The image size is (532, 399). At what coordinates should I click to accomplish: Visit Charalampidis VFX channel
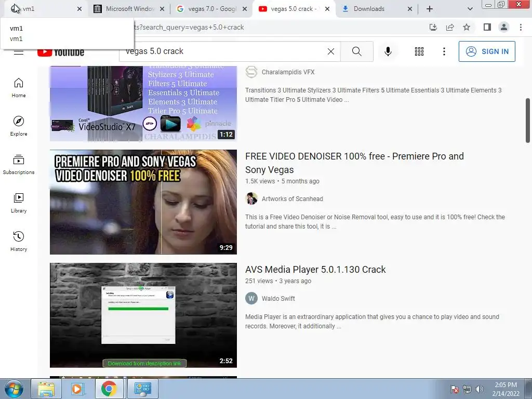click(x=288, y=72)
